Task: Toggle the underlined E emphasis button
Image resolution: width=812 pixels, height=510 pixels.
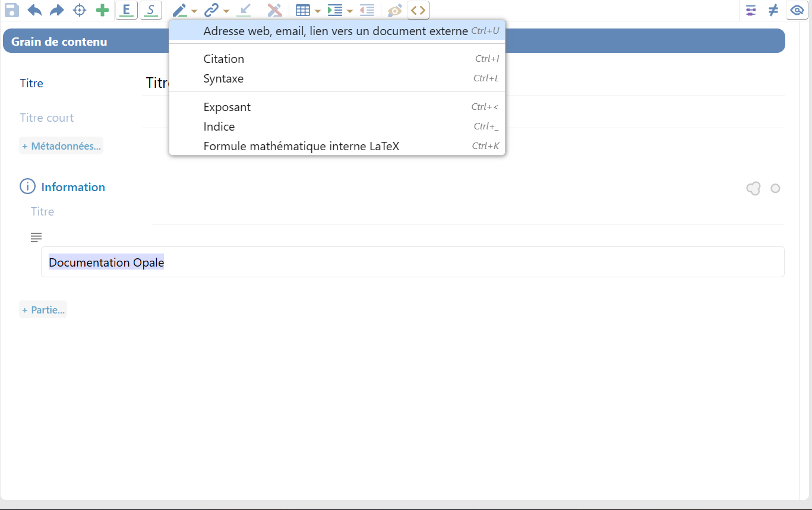Action: point(126,10)
